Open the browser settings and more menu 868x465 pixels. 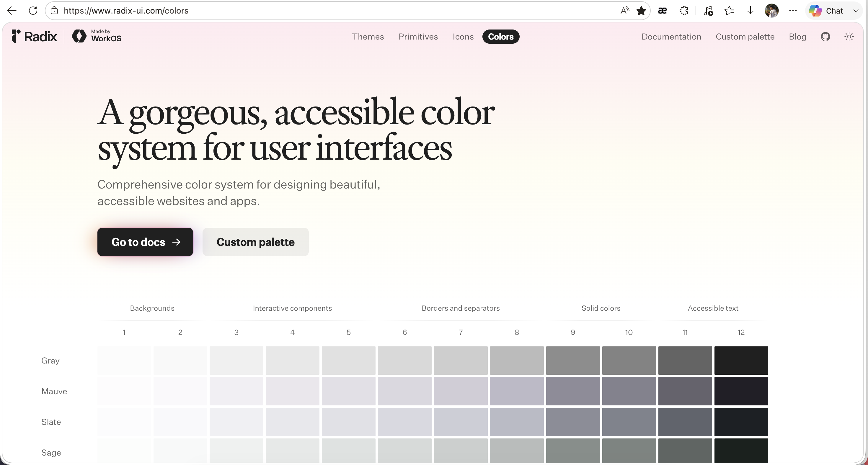coord(793,11)
